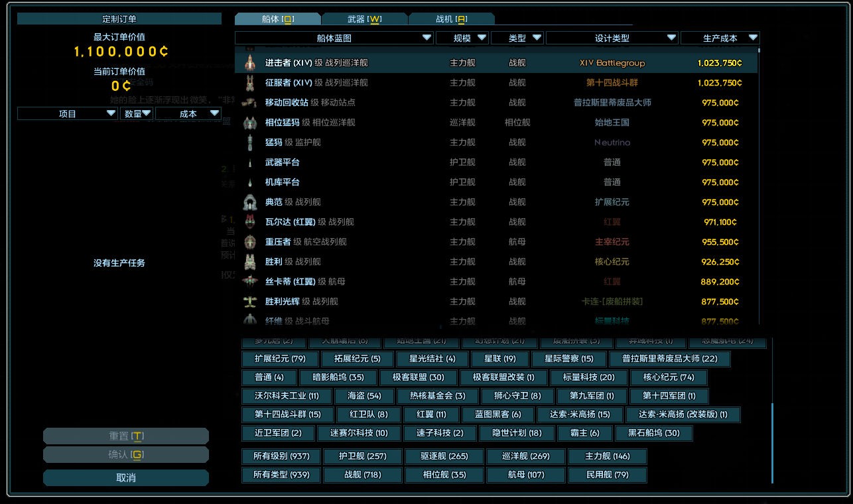The image size is (853, 504).
Task: Select the 典范 级 战列舰 ship icon
Action: [x=249, y=202]
